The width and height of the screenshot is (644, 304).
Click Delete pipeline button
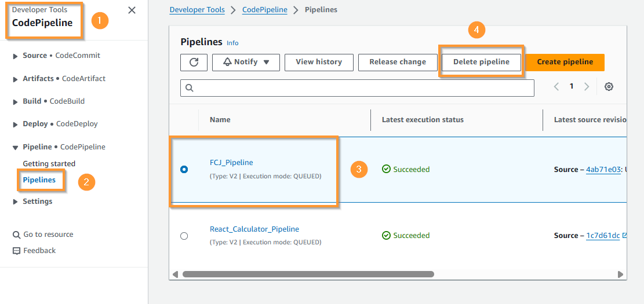[481, 63]
